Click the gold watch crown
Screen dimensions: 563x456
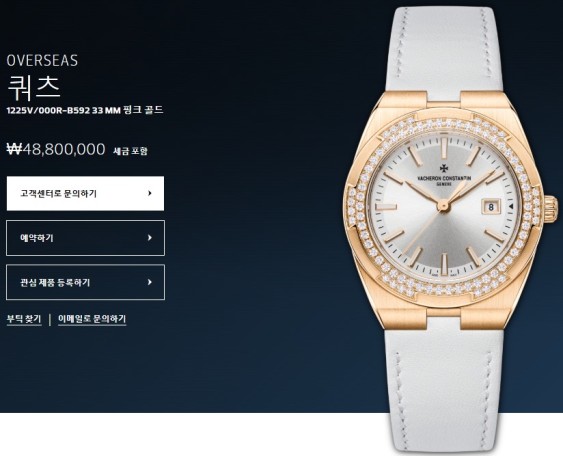point(551,209)
